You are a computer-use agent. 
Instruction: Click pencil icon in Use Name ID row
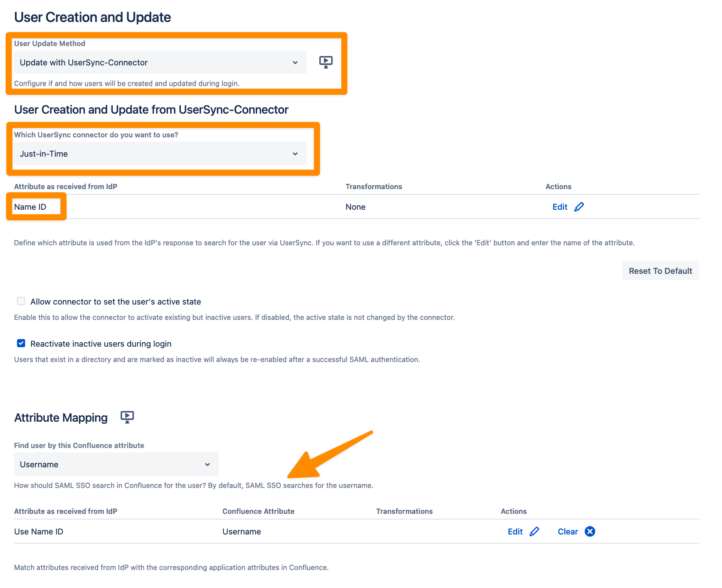pos(534,531)
